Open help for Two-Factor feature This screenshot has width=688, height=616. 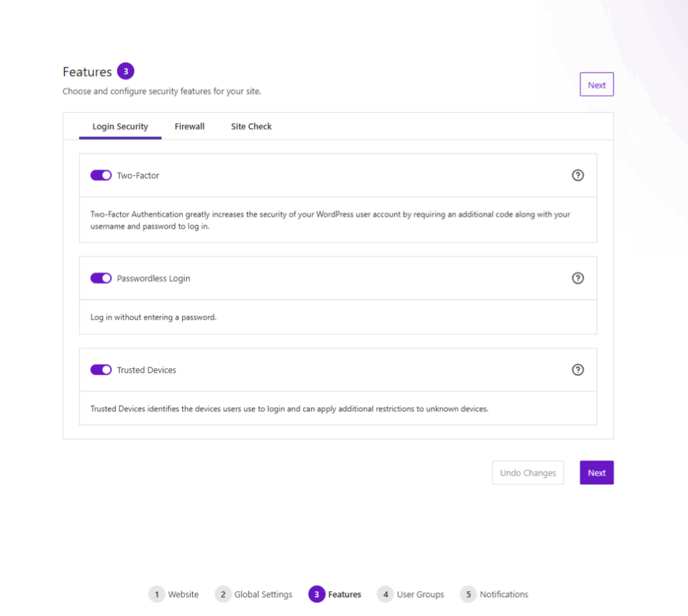(578, 175)
